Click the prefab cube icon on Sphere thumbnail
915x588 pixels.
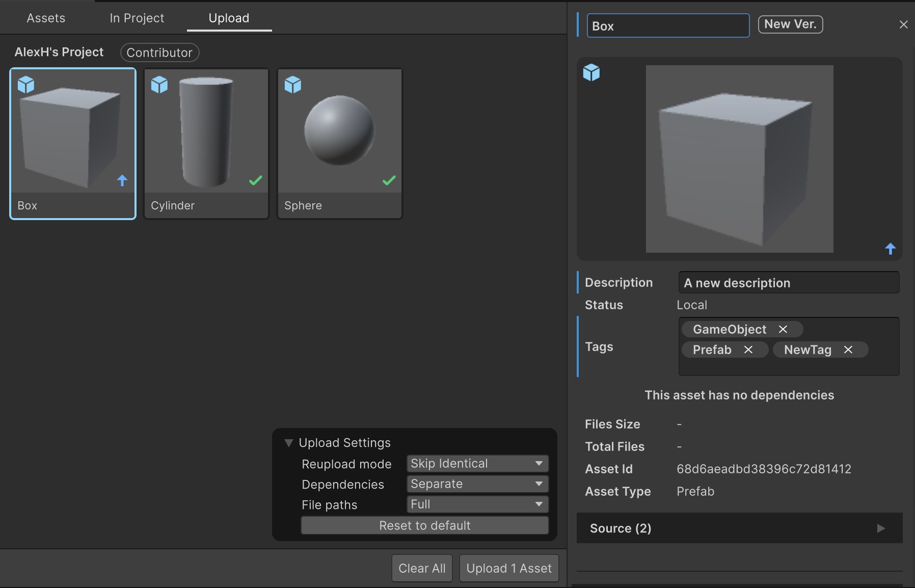[293, 85]
